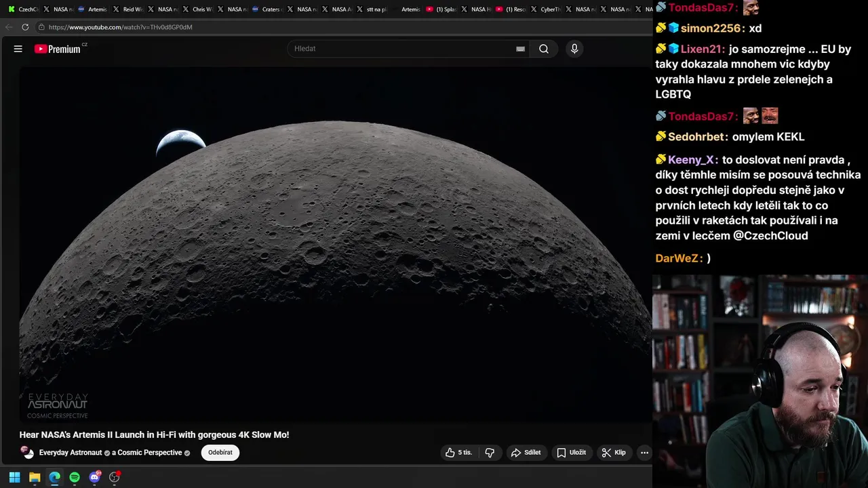This screenshot has width=868, height=488.
Task: Like the video (5 tis.)
Action: (x=458, y=453)
